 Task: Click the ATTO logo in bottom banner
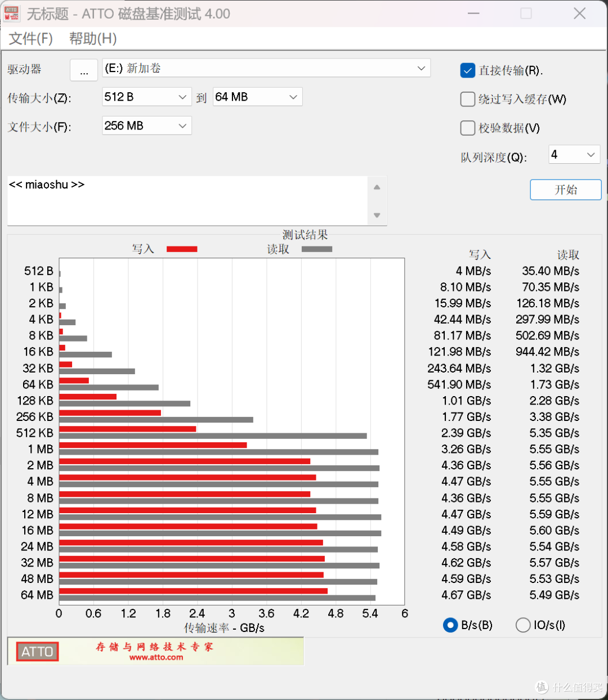(37, 652)
